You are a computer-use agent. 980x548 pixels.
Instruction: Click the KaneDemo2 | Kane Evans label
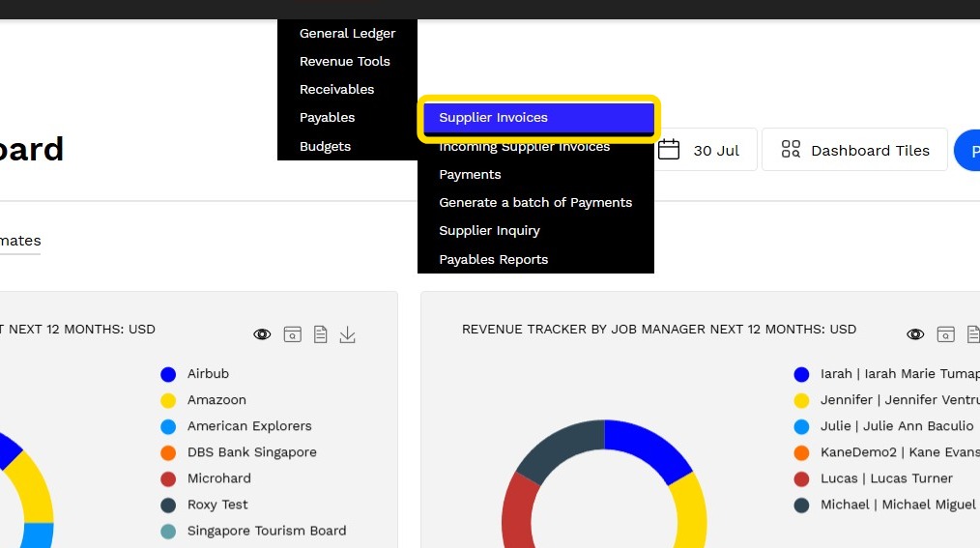pyautogui.click(x=900, y=452)
